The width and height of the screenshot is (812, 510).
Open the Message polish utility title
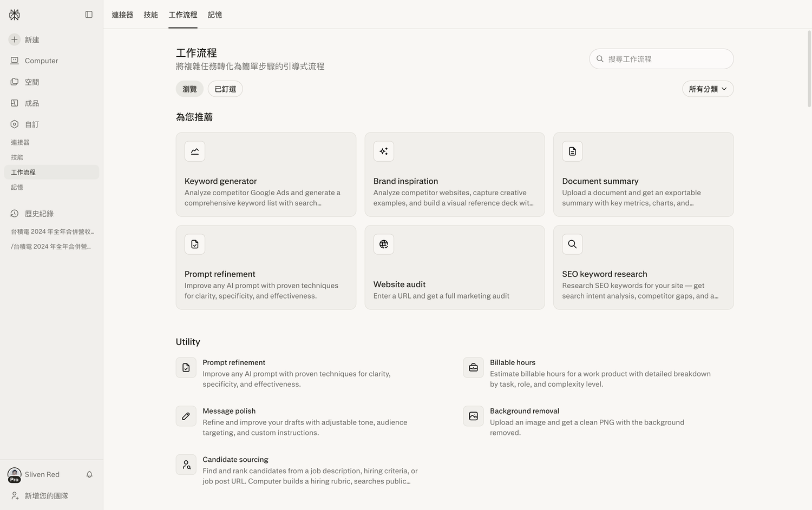click(229, 411)
